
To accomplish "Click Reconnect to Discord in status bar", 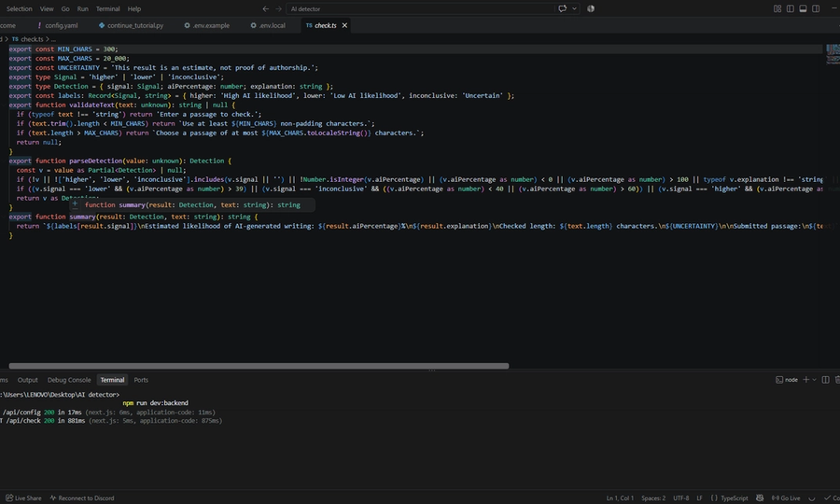I will point(82,498).
